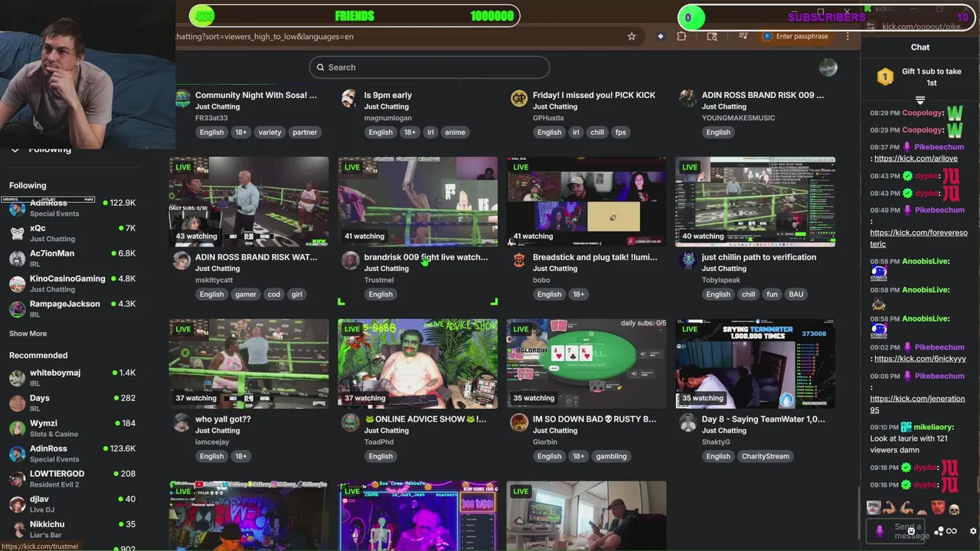980x551 pixels.
Task: Open chat settings gear icon
Action: (x=973, y=531)
